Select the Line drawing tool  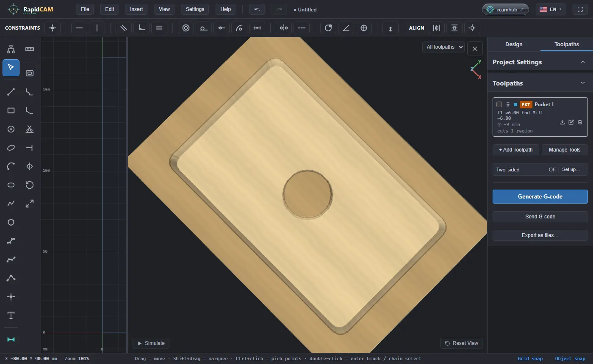pyautogui.click(x=11, y=92)
